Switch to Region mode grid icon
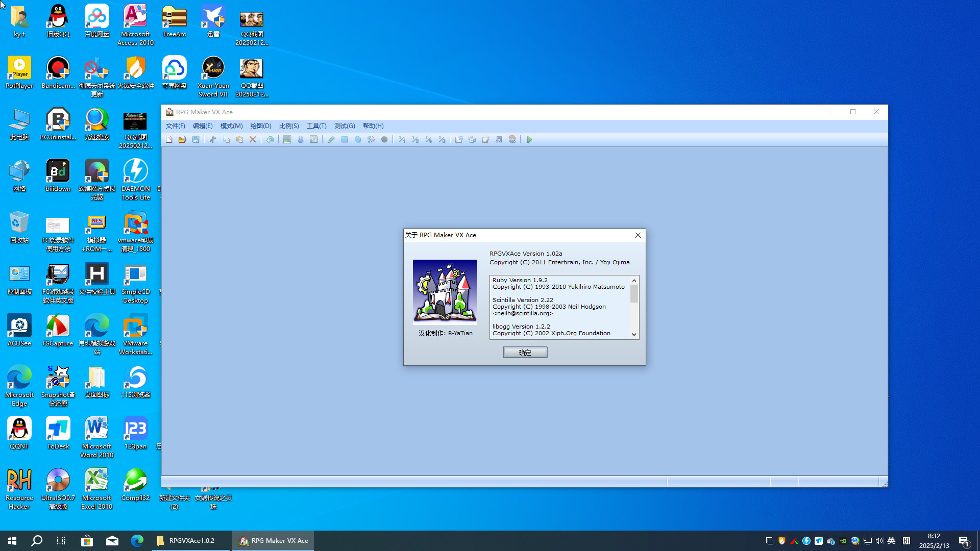Screen dimensions: 980x551 click(314, 139)
